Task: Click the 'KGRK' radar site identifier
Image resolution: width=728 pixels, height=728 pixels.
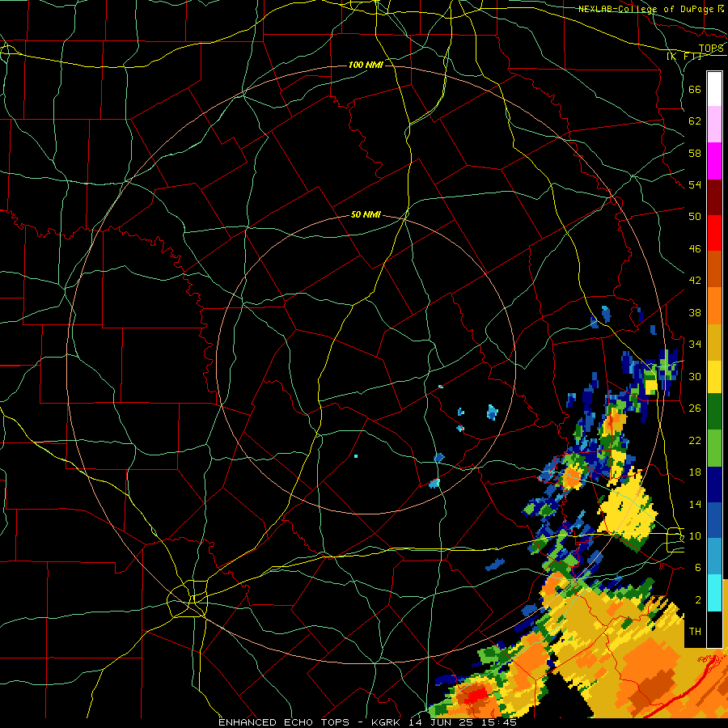Action: click(387, 722)
